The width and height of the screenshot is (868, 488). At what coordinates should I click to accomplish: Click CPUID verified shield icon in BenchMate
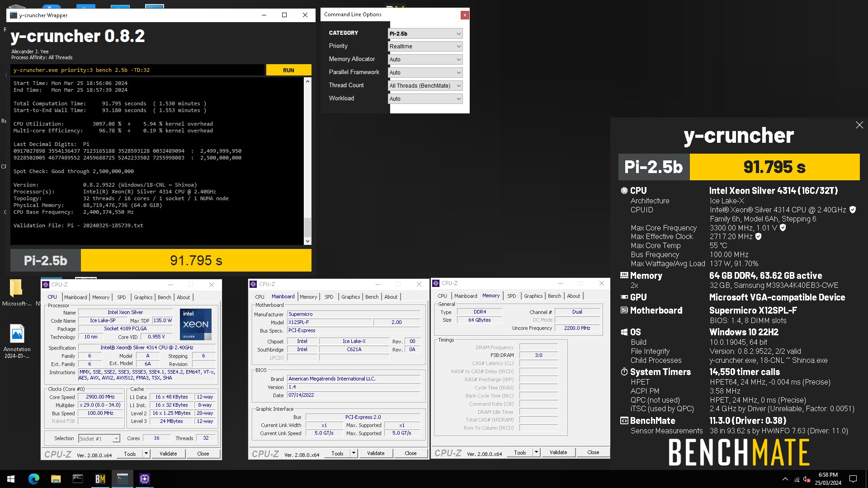pyautogui.click(x=853, y=210)
